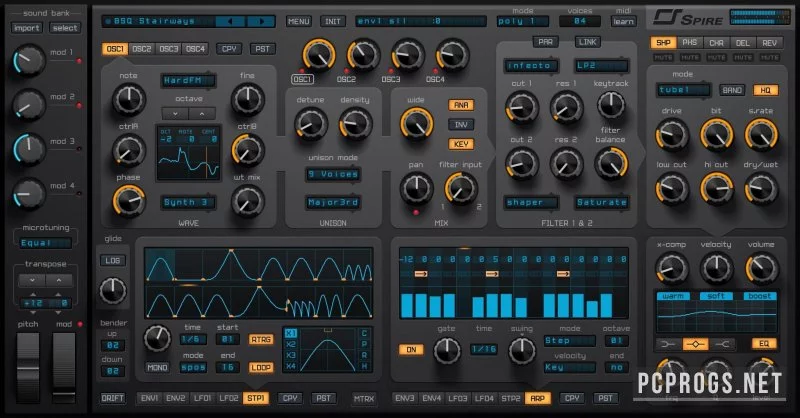The height and width of the screenshot is (418, 800).
Task: Turn the arpeggiator ON button off
Action: pyautogui.click(x=411, y=350)
